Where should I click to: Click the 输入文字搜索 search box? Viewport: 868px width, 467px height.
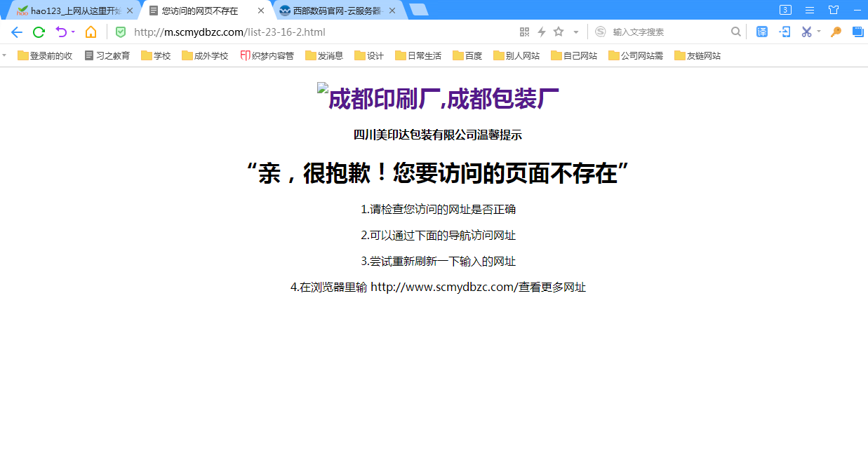tap(639, 32)
